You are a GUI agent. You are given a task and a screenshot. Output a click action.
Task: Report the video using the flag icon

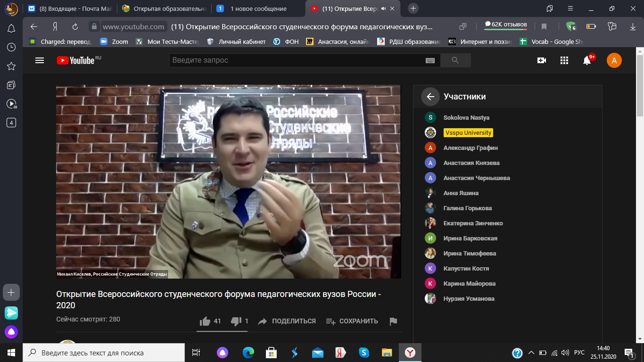pos(393,321)
